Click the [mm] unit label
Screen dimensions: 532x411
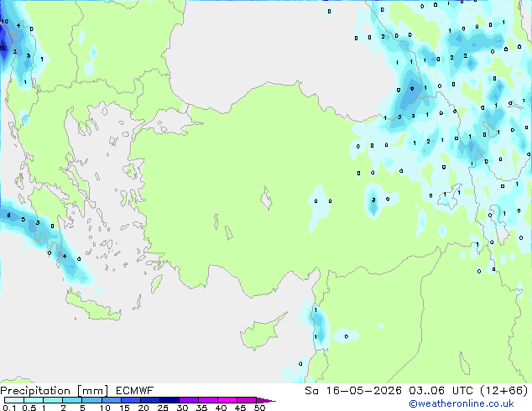[x=92, y=391]
